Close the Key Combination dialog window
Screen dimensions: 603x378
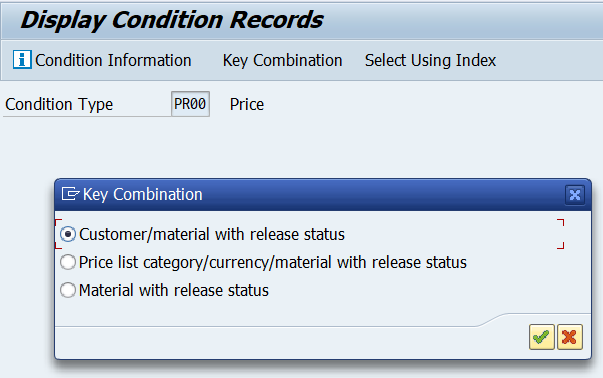pyautogui.click(x=575, y=195)
